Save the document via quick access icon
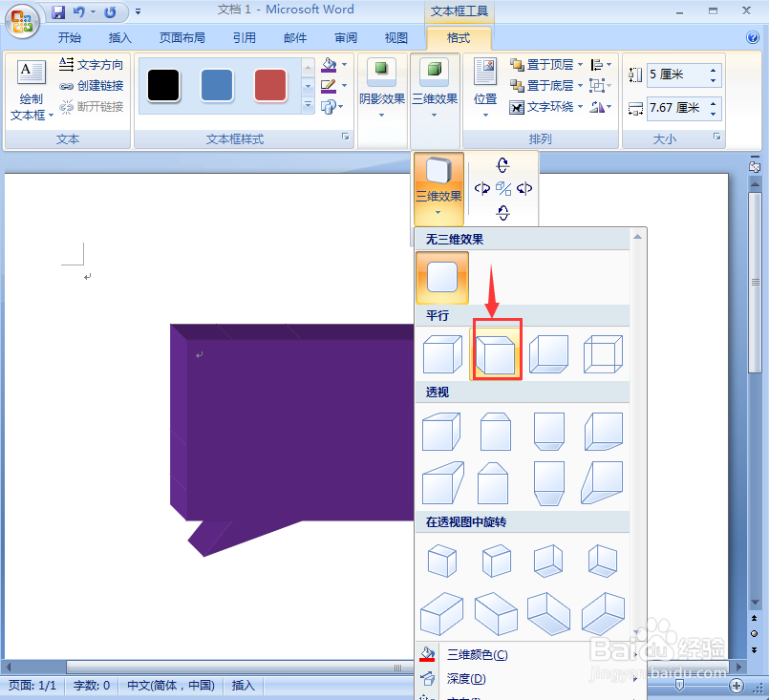 click(x=58, y=11)
